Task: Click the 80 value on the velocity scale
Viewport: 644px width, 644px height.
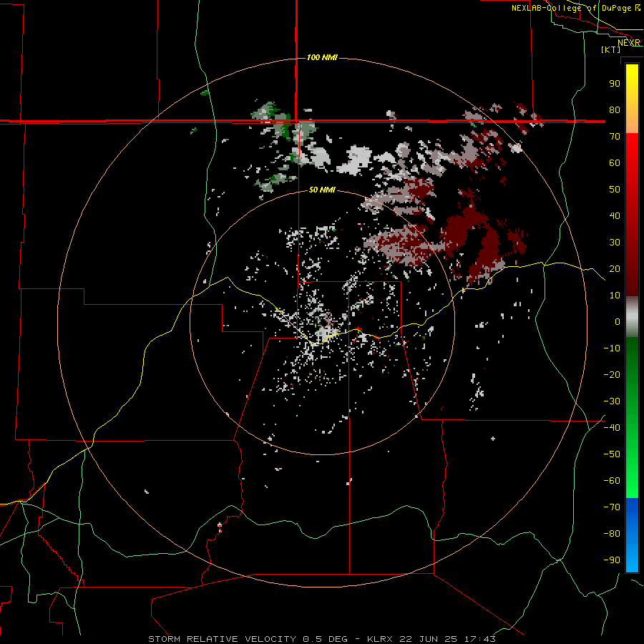Action: point(615,109)
